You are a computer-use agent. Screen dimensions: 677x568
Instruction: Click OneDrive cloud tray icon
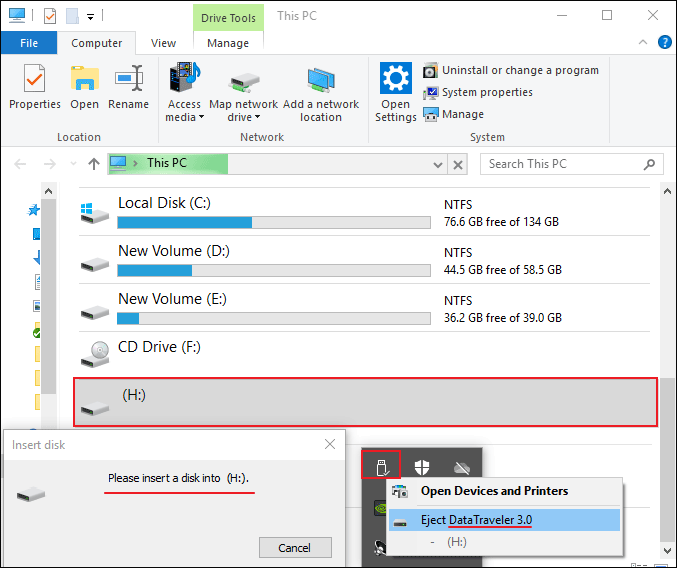[x=462, y=467]
